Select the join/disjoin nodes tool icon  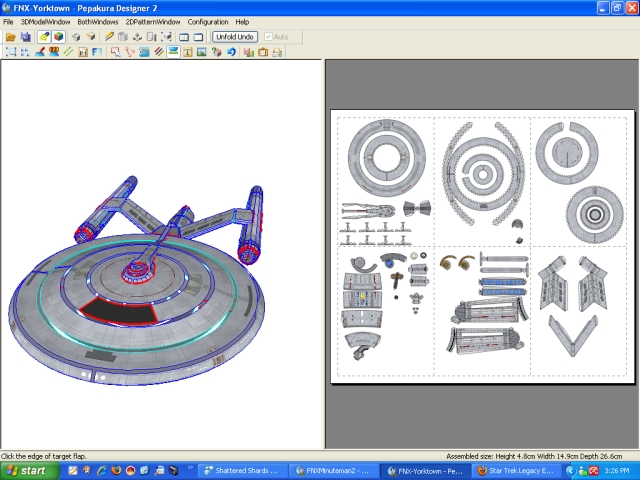pos(130,52)
